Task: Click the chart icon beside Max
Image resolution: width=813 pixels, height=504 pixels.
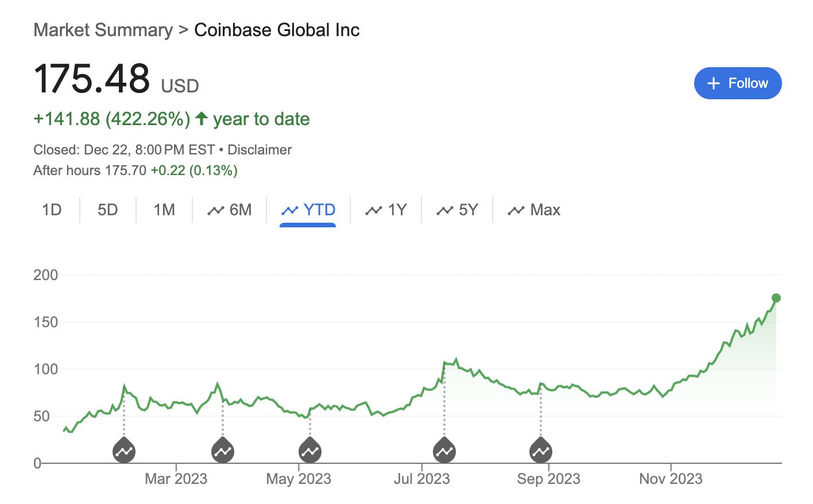Action: 516,211
